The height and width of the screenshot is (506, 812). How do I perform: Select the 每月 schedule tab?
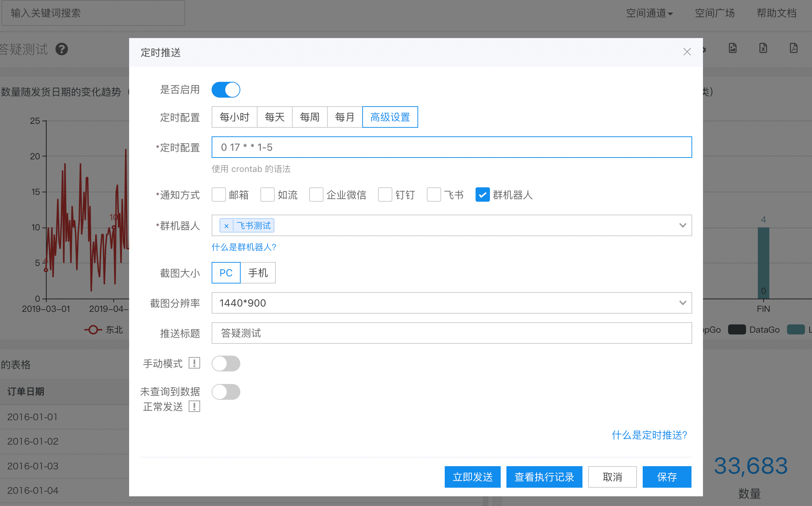pos(345,117)
